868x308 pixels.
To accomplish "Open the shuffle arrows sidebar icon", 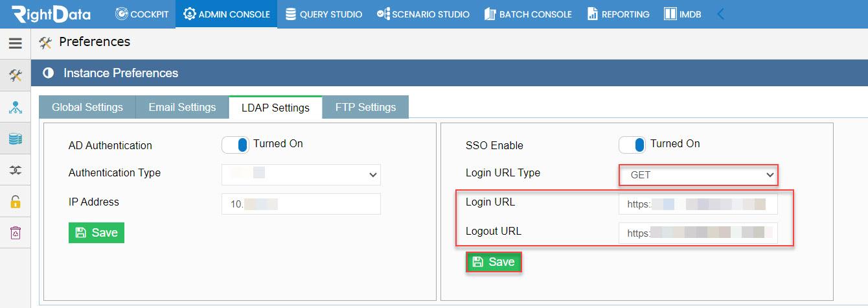I will pyautogui.click(x=16, y=170).
